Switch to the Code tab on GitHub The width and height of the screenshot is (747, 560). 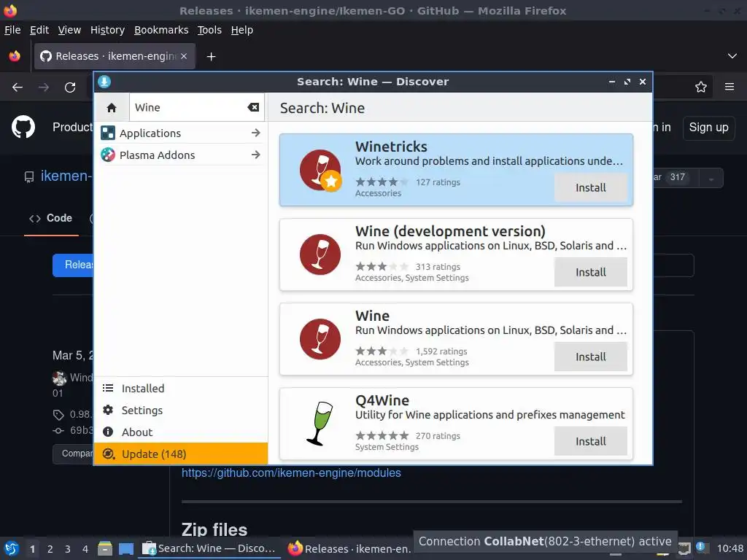tap(51, 218)
